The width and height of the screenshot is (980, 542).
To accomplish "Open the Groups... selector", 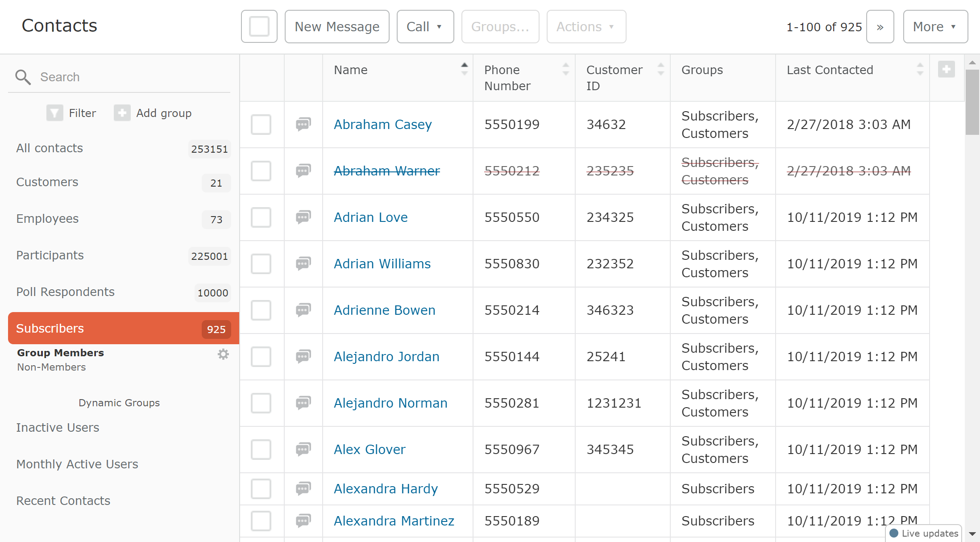I will click(x=500, y=27).
